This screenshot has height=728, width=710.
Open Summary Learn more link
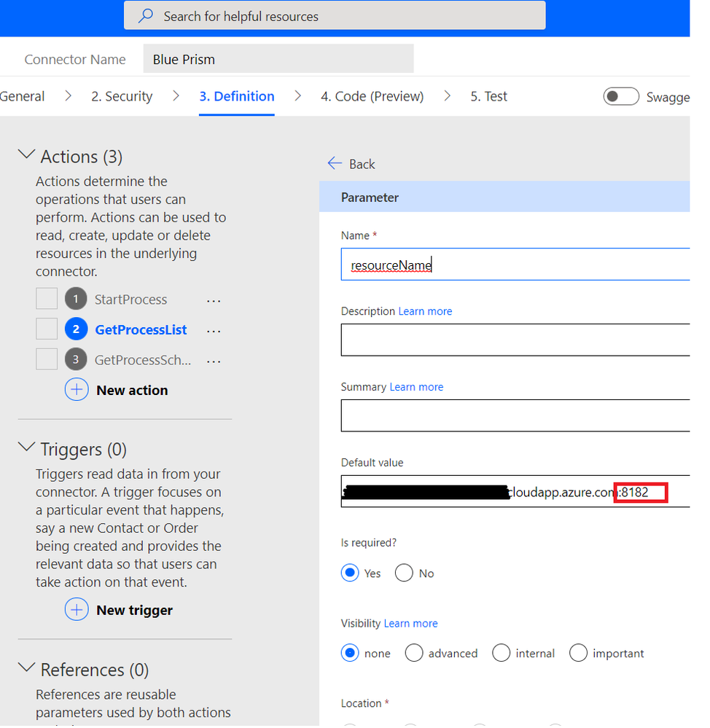pyautogui.click(x=416, y=387)
